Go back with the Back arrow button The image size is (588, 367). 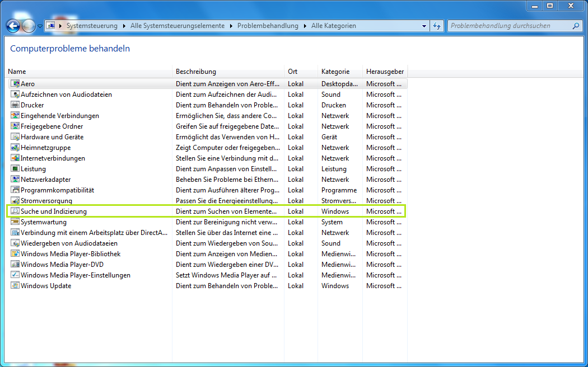[13, 26]
